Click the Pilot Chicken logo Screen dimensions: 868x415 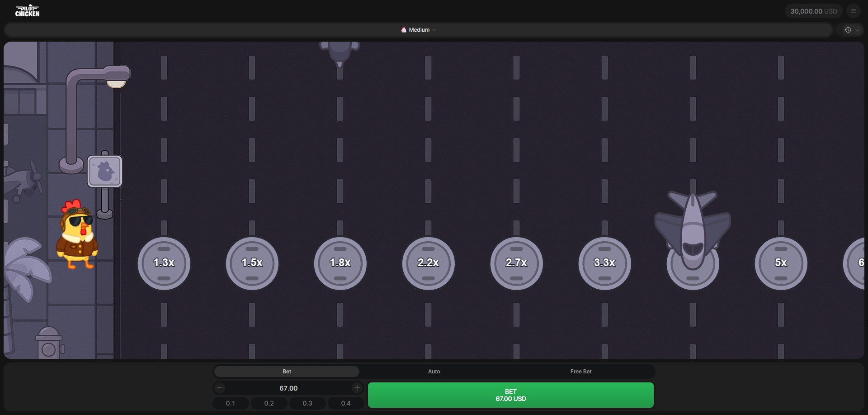(27, 11)
